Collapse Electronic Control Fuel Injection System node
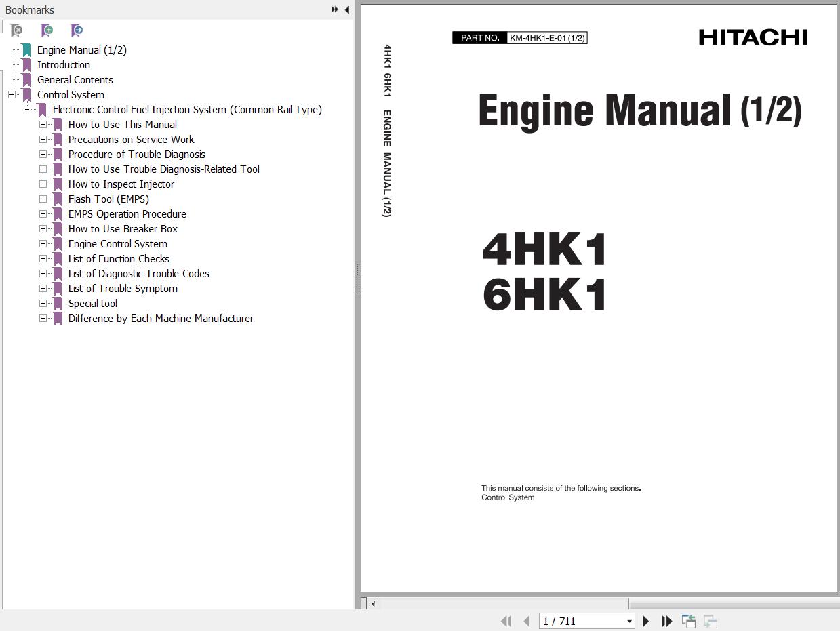This screenshot has width=840, height=631. coord(27,110)
